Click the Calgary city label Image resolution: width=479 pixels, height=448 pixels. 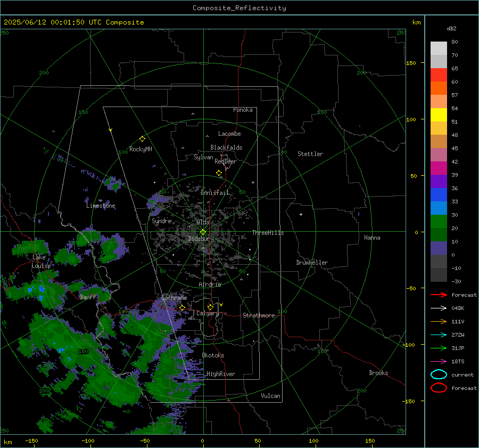pyautogui.click(x=208, y=313)
